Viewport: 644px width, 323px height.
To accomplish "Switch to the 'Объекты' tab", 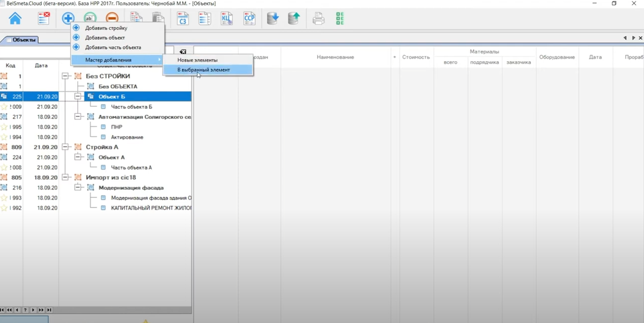I will click(20, 40).
